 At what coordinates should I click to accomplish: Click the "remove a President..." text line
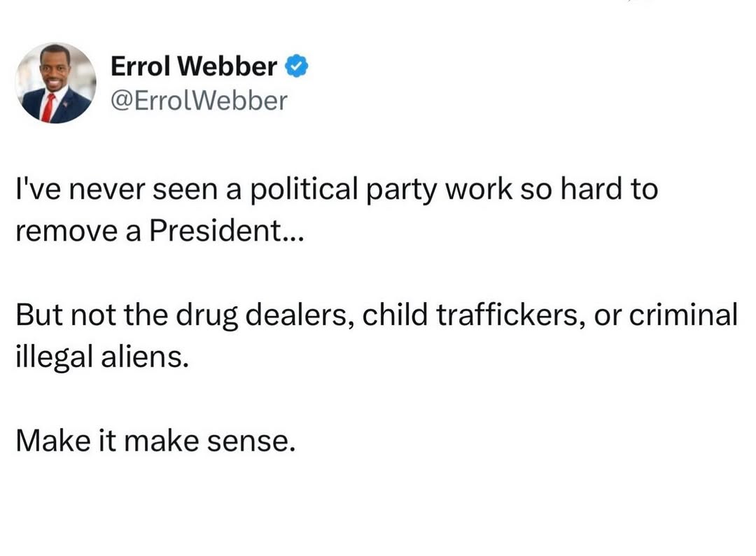click(x=158, y=232)
